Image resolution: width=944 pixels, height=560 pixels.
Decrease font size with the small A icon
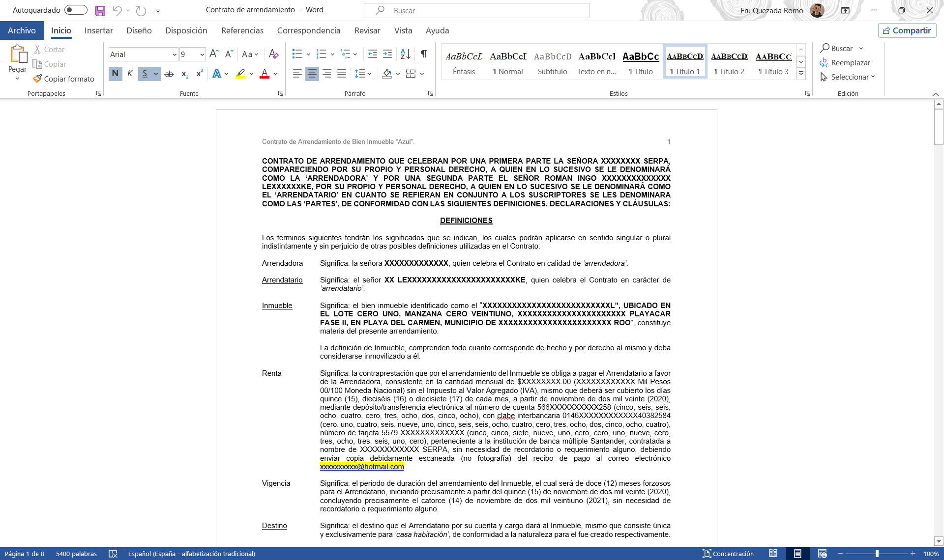tap(229, 54)
